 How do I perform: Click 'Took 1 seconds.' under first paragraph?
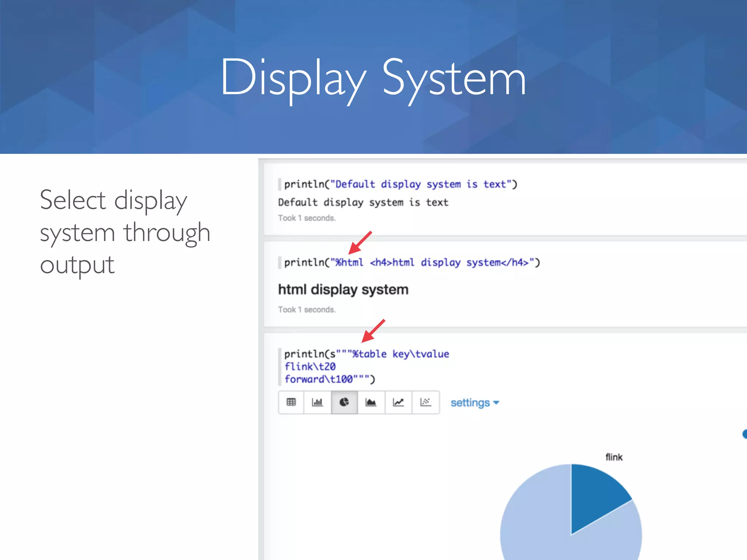click(x=307, y=218)
